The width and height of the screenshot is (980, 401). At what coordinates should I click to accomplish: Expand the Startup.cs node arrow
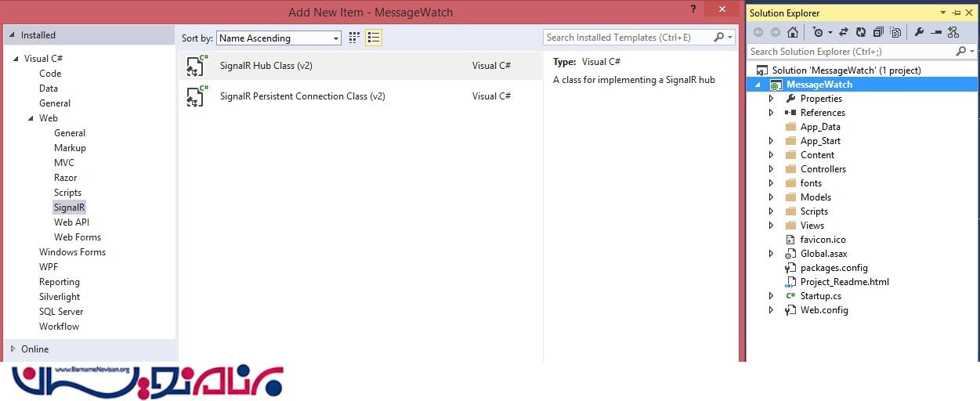point(771,296)
